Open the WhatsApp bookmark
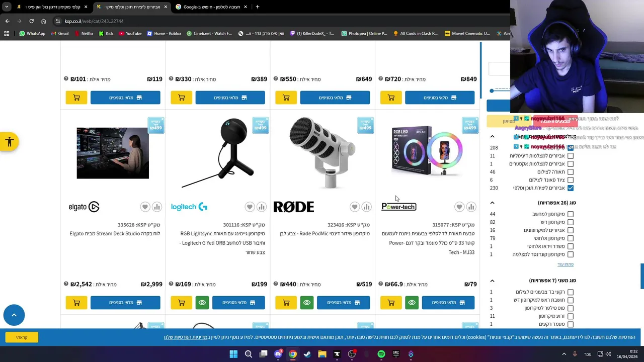The height and width of the screenshot is (362, 644). (x=32, y=33)
